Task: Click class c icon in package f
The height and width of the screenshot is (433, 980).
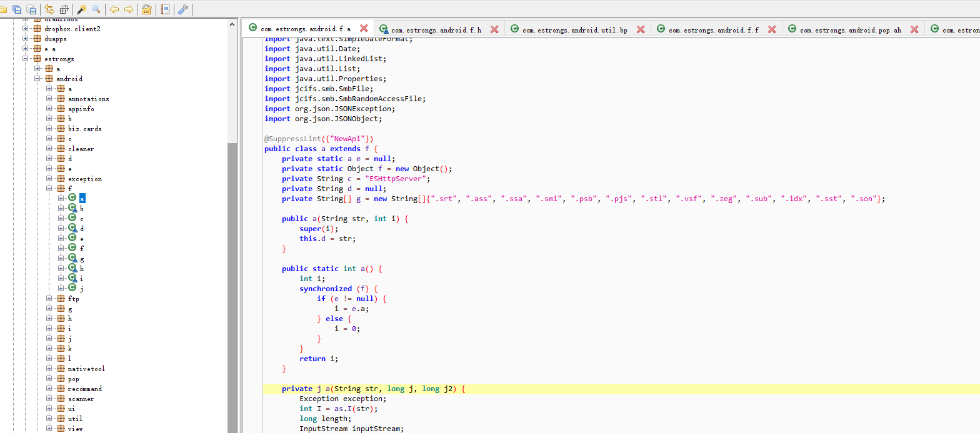Action: (x=72, y=218)
